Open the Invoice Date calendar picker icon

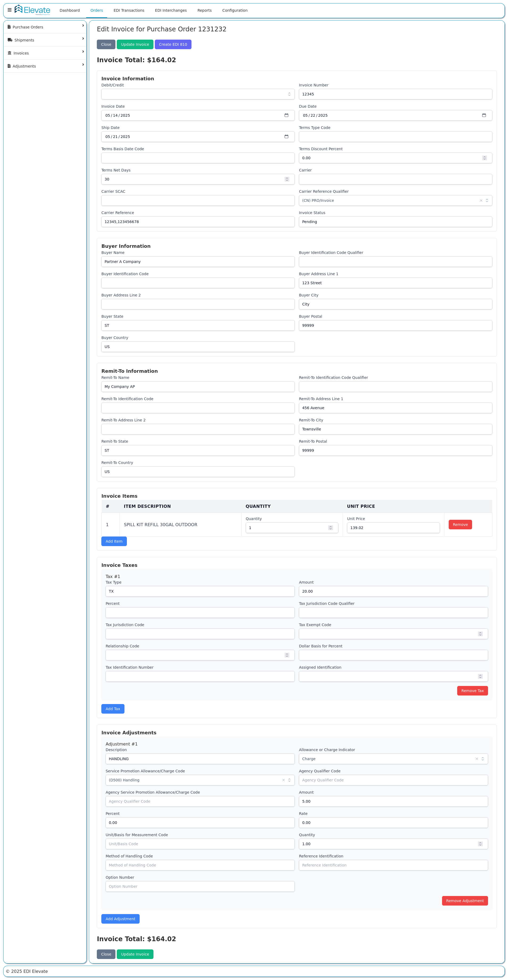(286, 115)
